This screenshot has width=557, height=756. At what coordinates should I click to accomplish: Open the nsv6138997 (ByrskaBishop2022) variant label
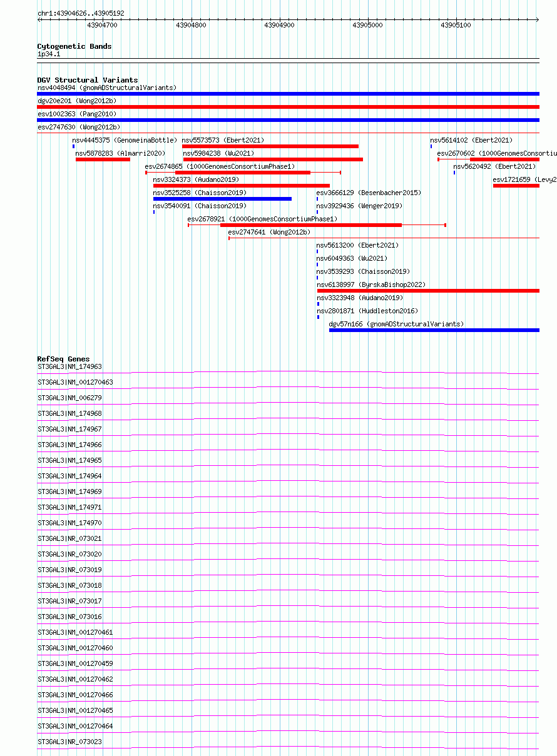pos(371,285)
